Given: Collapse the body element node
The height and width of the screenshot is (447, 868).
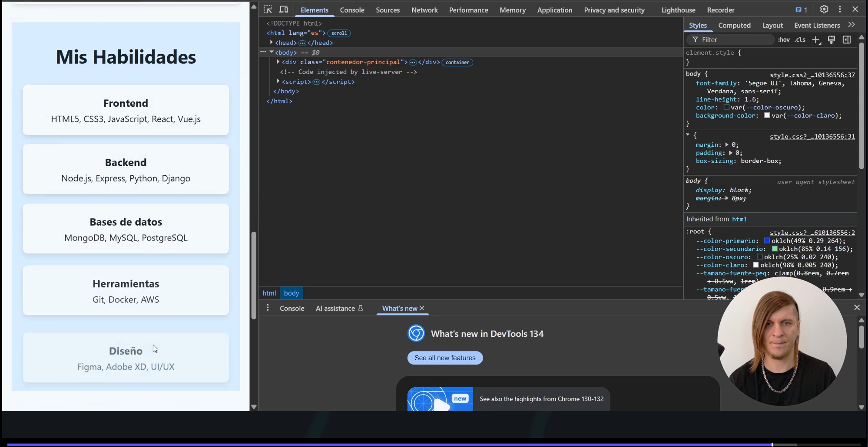Looking at the screenshot, I should tap(271, 52).
